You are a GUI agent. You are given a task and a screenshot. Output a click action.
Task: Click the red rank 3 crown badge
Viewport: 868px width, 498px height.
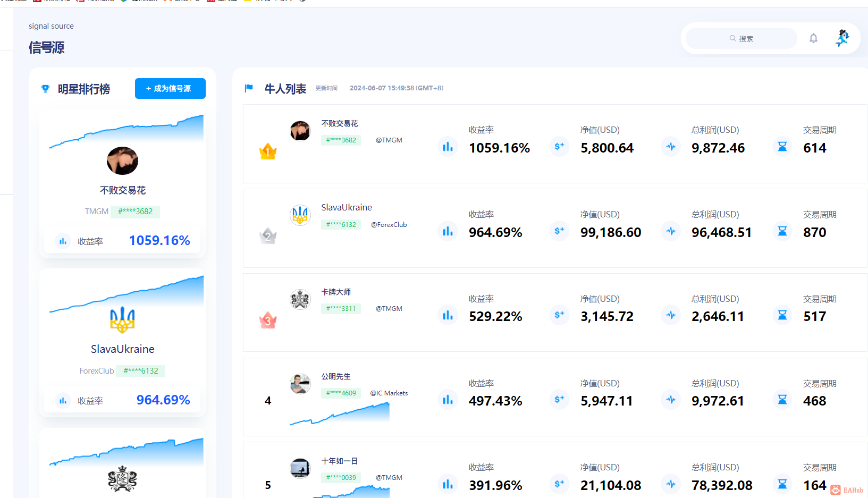(x=268, y=320)
